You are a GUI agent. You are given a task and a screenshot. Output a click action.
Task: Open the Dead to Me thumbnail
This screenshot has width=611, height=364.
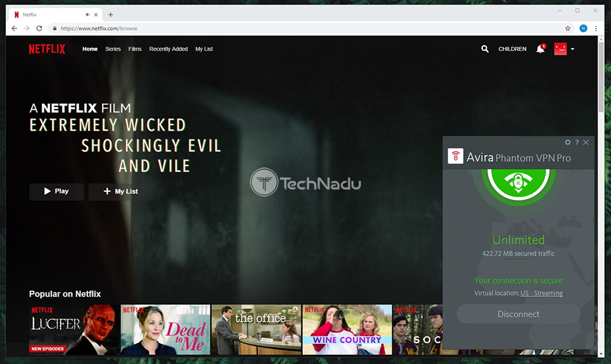(x=165, y=329)
